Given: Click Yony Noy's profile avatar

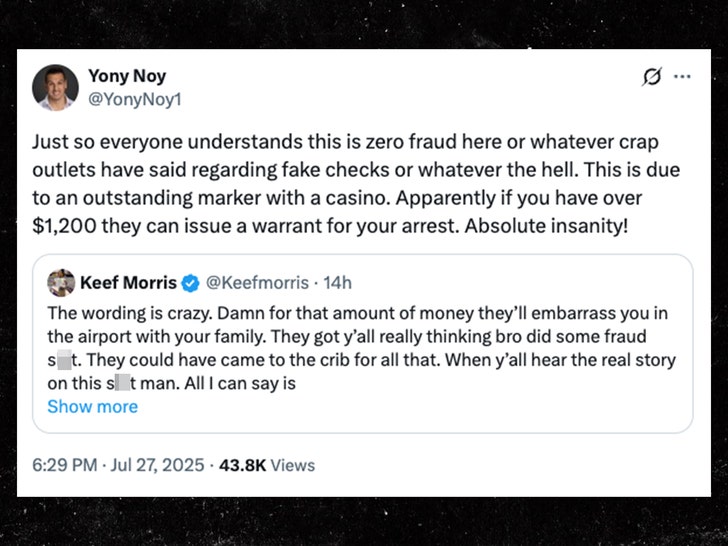Looking at the screenshot, I should coord(55,87).
